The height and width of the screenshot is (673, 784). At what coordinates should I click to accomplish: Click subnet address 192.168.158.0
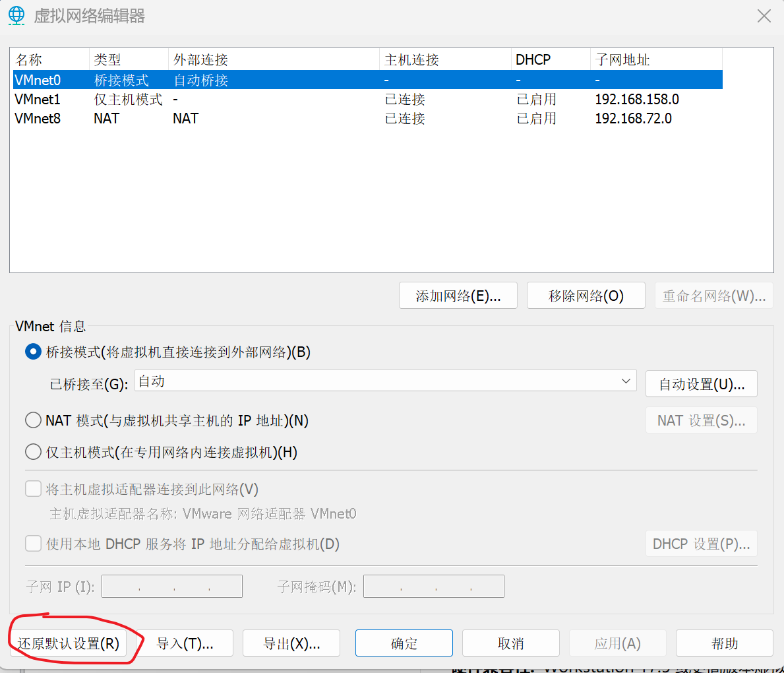pos(636,99)
